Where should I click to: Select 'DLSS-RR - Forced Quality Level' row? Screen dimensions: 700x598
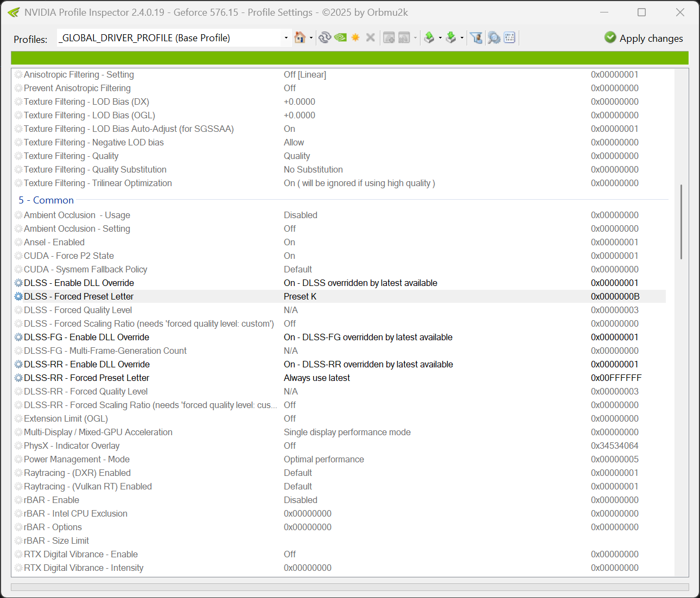click(x=340, y=391)
